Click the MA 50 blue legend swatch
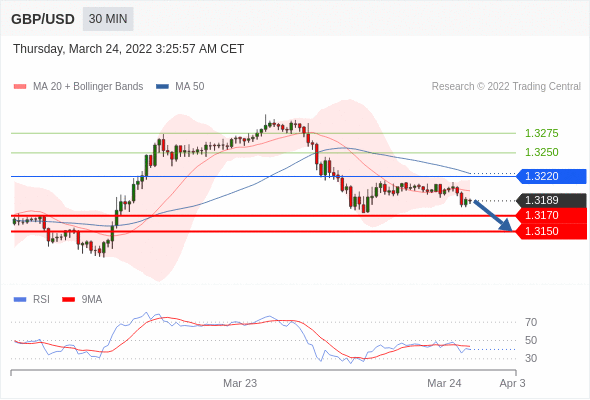The width and height of the screenshot is (590, 400). [162, 87]
